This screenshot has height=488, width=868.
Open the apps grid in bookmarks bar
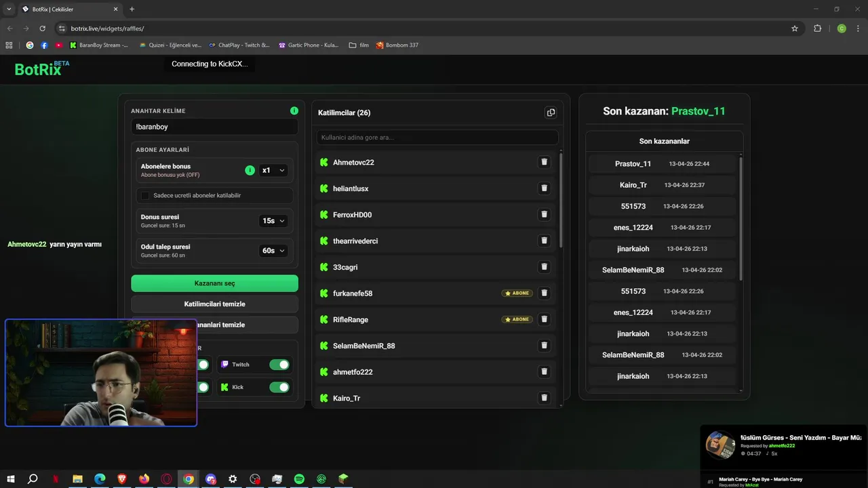tap(9, 45)
